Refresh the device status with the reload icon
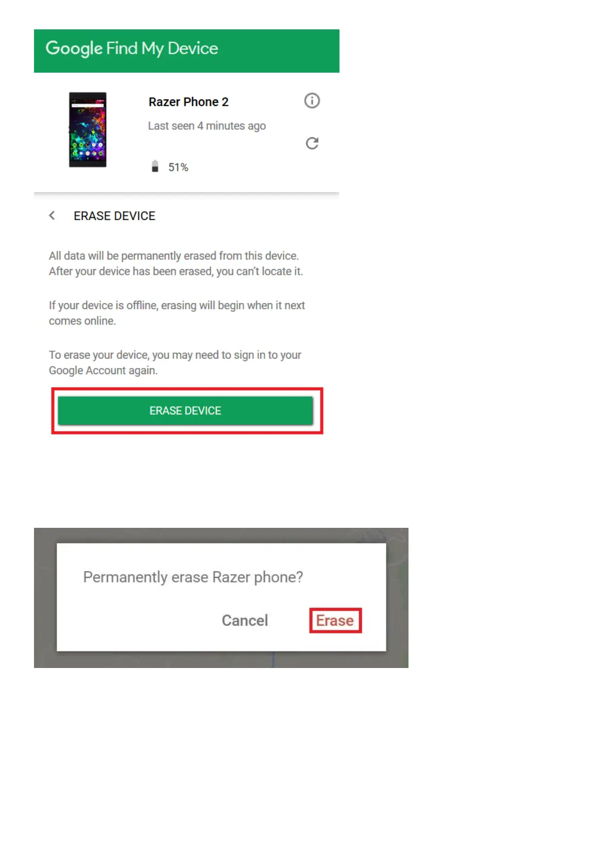Screen dimensions: 613x868 coord(312,143)
